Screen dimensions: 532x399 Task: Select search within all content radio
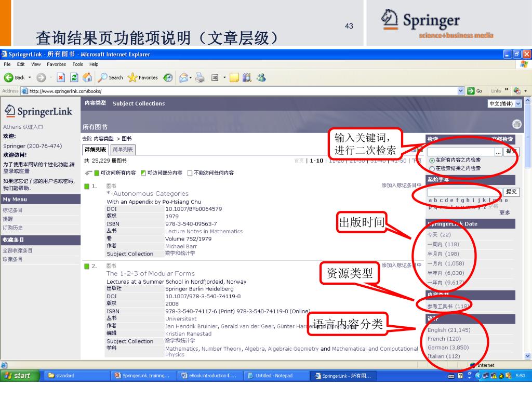click(432, 160)
